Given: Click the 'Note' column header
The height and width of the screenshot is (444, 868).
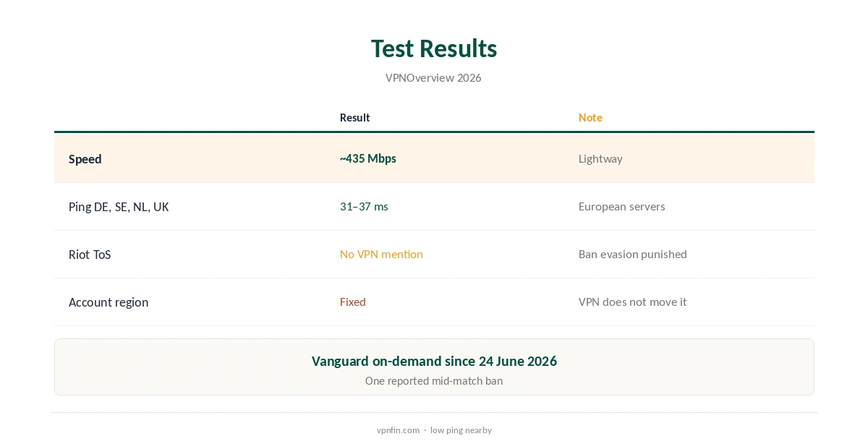Looking at the screenshot, I should 590,117.
